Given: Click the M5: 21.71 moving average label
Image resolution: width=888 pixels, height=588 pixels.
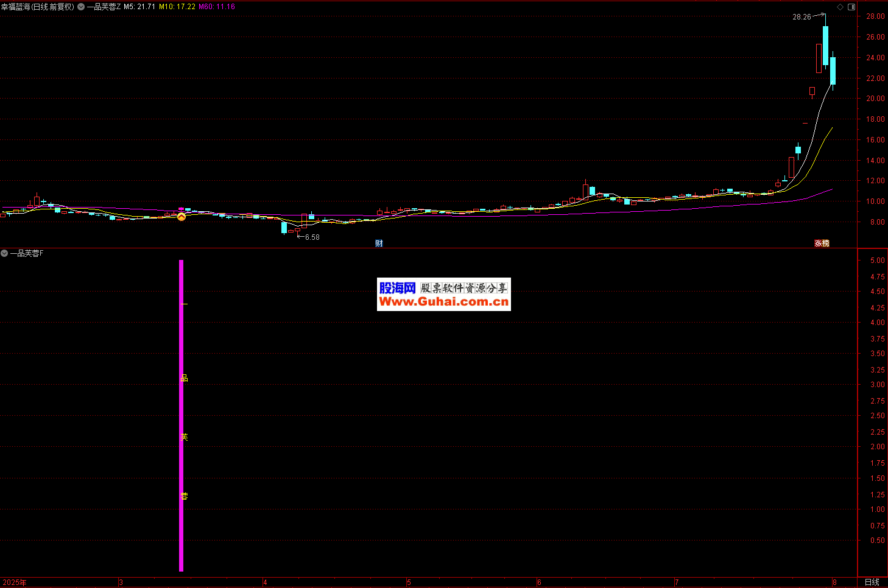Looking at the screenshot, I should click(139, 7).
